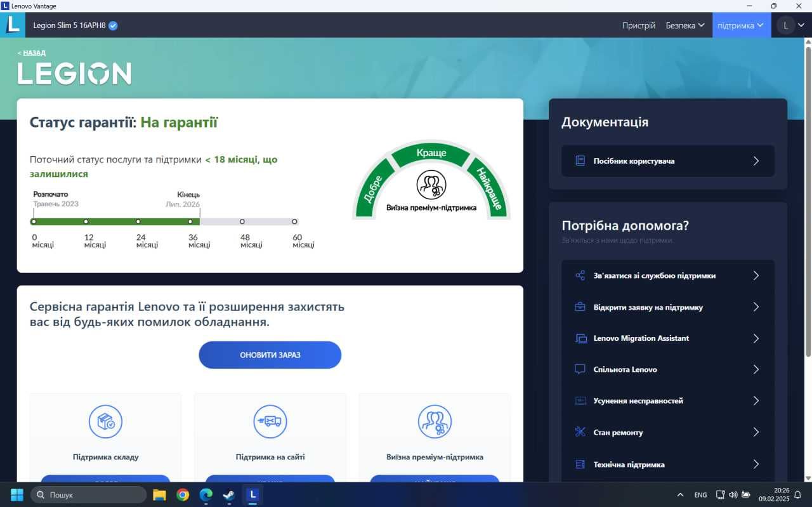Click the Windows search box Пошук
Image resolution: width=812 pixels, height=507 pixels.
pos(88,494)
